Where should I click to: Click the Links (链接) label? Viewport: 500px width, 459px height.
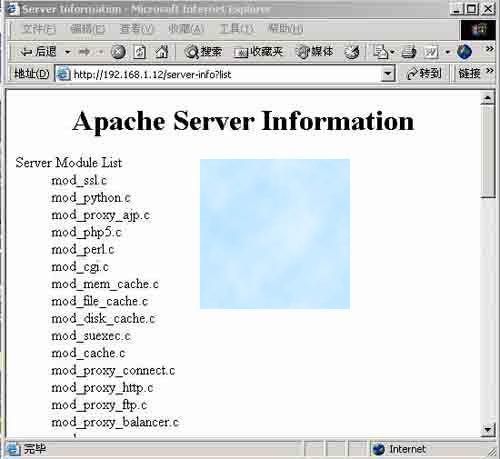(469, 74)
